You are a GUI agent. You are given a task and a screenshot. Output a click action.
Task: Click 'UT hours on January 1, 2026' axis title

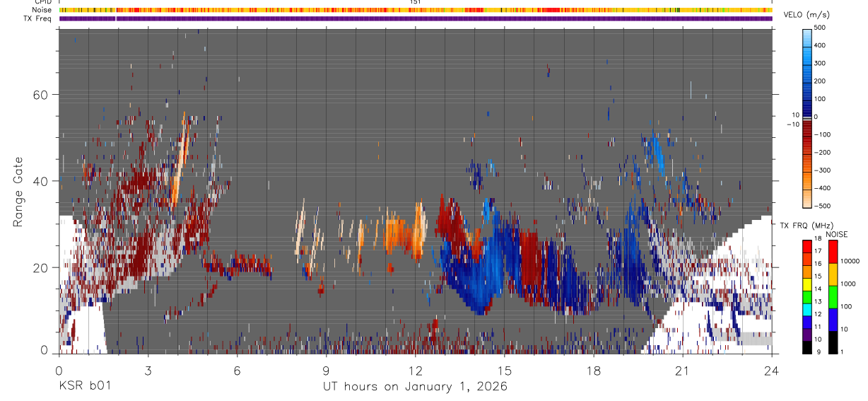[416, 386]
